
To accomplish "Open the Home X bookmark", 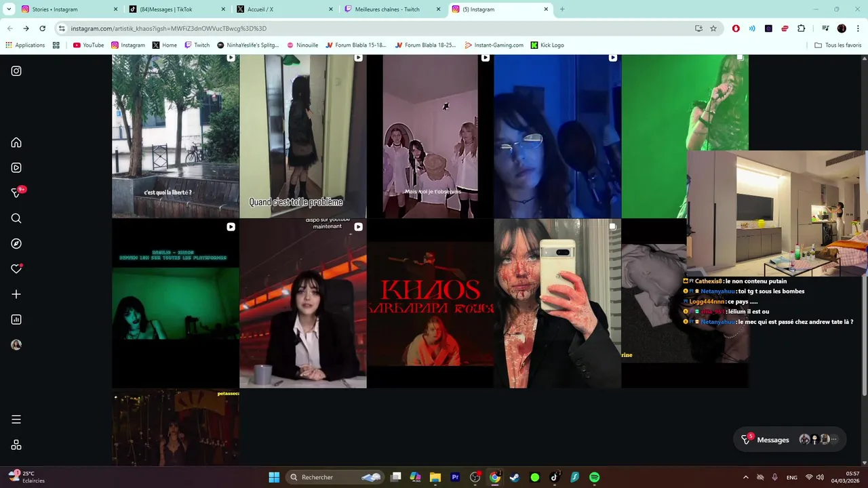I will (x=165, y=45).
